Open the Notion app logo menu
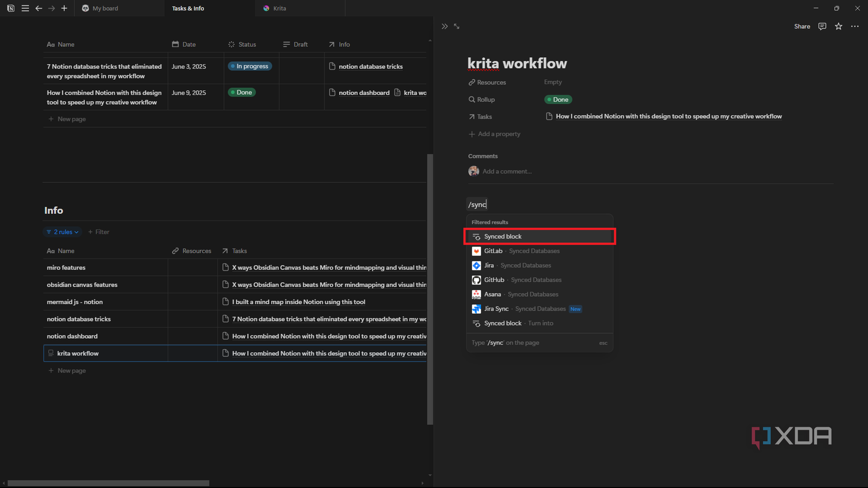This screenshot has height=488, width=868. pos(10,8)
